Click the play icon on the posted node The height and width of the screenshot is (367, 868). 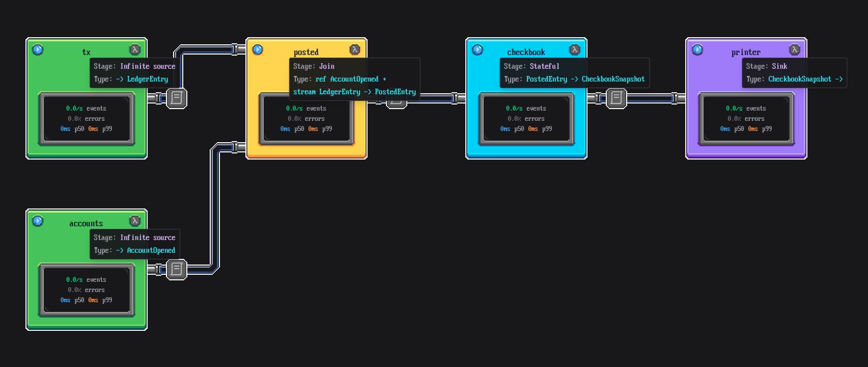pyautogui.click(x=258, y=49)
